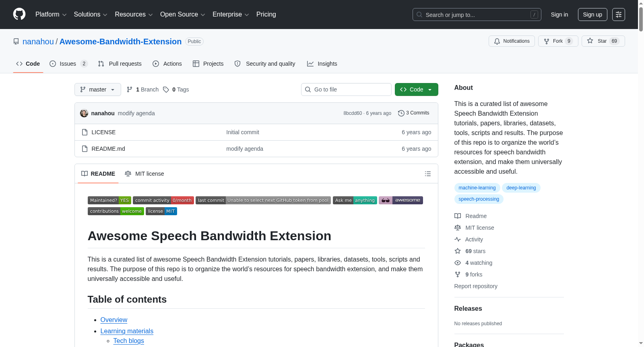Click the last commit badge
The image size is (644, 347).
[x=263, y=200]
